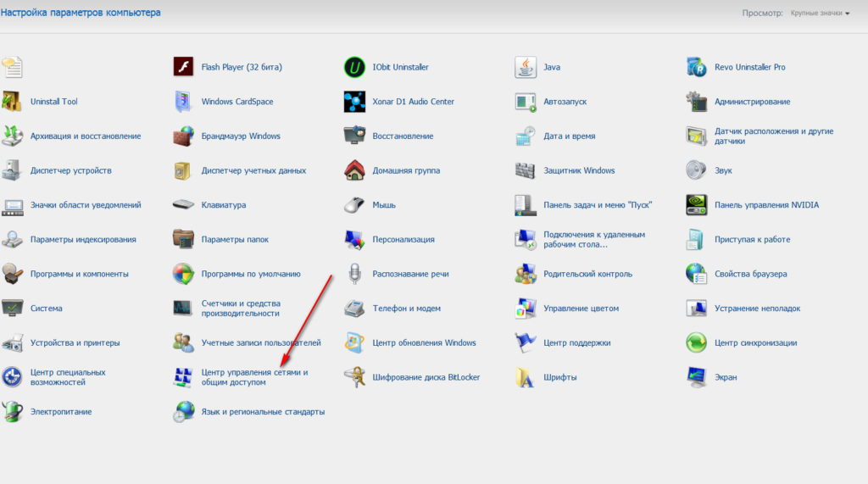Click the Мышь mouse icon

(x=354, y=205)
